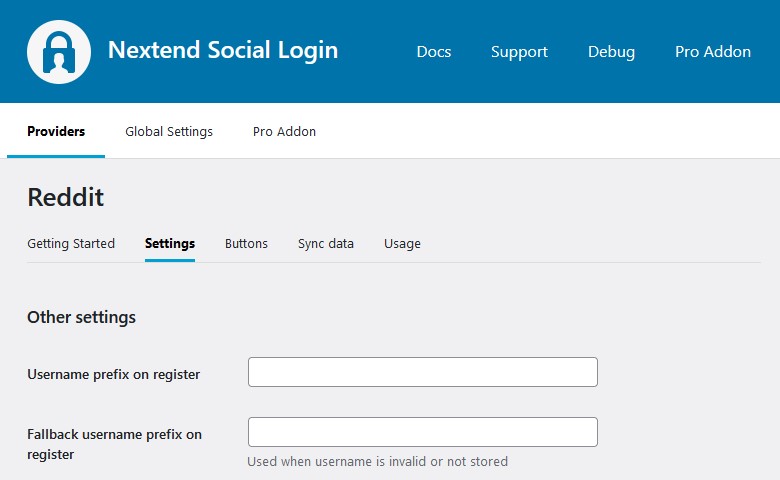The width and height of the screenshot is (780, 480).
Task: Select the Settings sub-tab for Reddit
Action: (170, 243)
